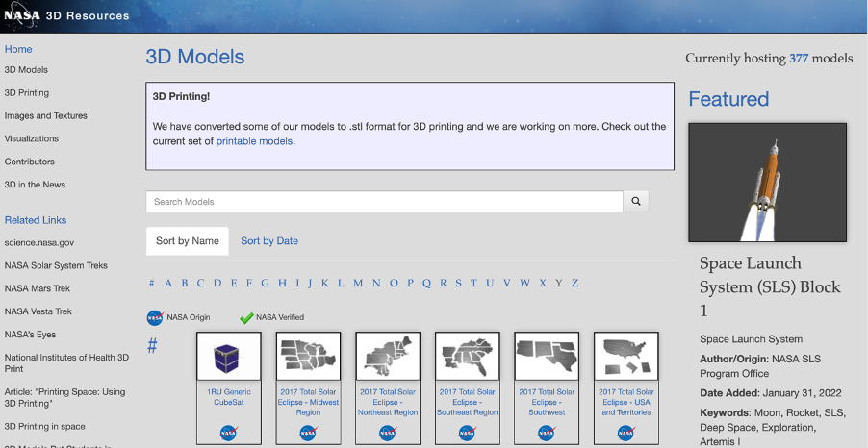
Task: Open 3D Printing in space link
Action: 45,427
